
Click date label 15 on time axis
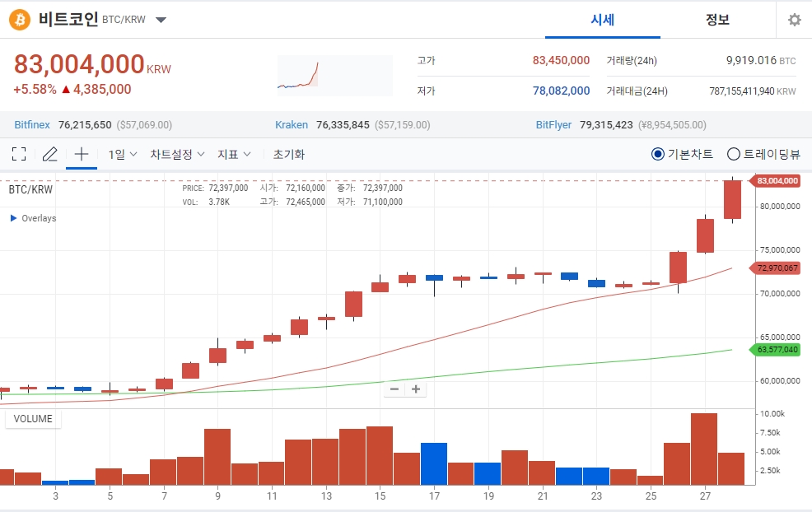[x=380, y=496]
